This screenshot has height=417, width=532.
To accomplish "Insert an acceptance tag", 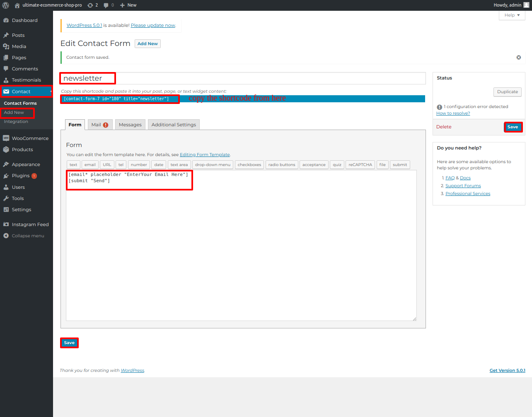I will [x=314, y=165].
